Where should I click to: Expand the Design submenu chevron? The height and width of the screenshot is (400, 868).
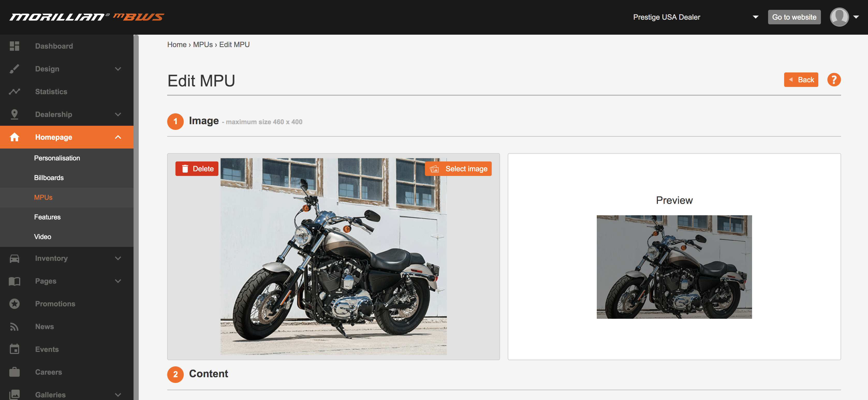(x=117, y=69)
